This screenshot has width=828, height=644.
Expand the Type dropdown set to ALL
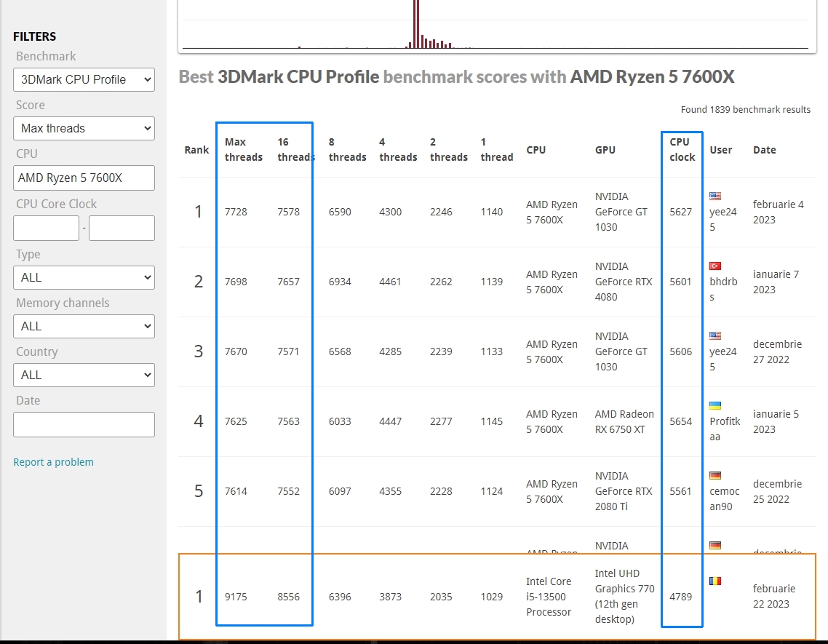84,277
